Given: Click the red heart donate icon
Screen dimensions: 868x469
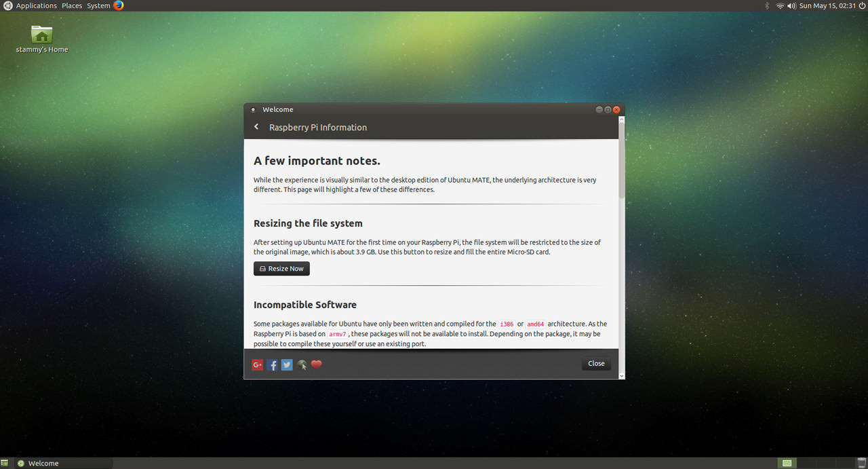Looking at the screenshot, I should tap(317, 364).
